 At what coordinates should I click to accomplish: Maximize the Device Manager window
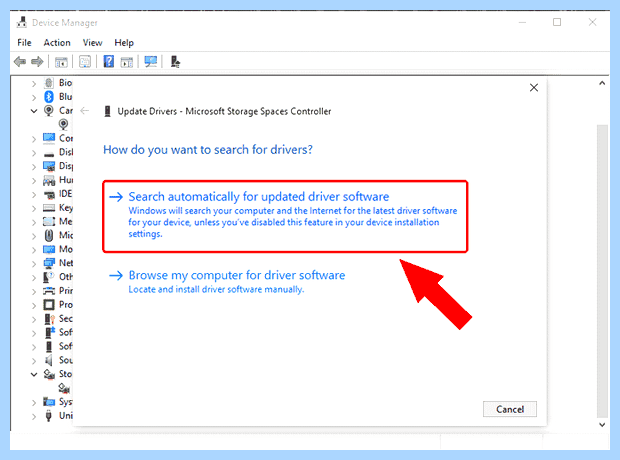click(557, 22)
